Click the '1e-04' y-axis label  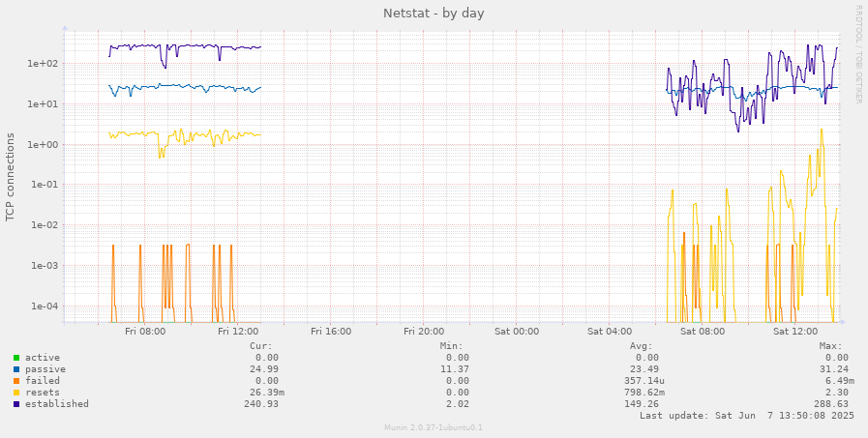click(x=43, y=307)
